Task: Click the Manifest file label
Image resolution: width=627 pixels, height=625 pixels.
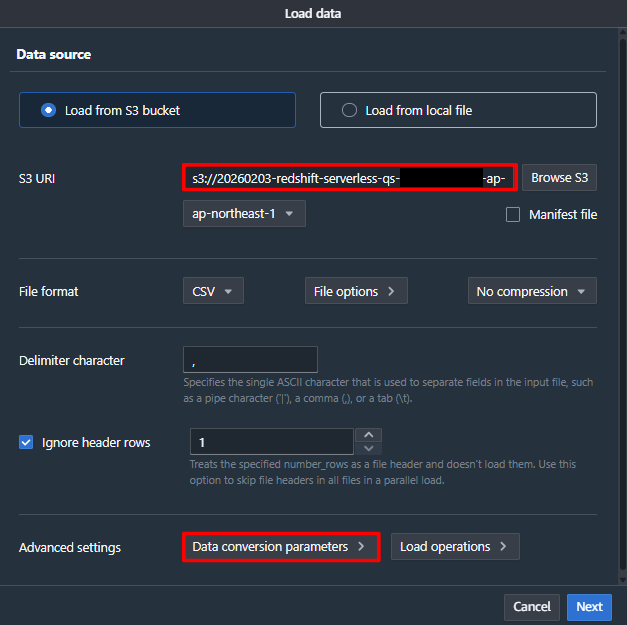Action: [563, 214]
